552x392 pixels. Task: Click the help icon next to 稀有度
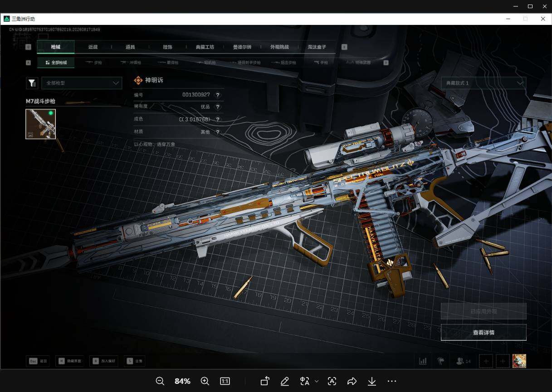[218, 107]
